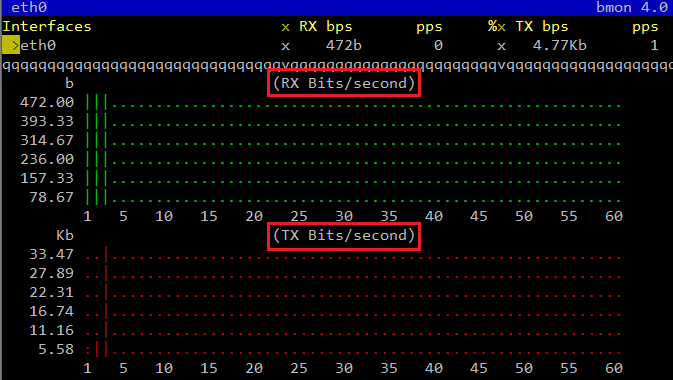
Task: Click the 5.58 label on TX graph
Action: point(56,349)
